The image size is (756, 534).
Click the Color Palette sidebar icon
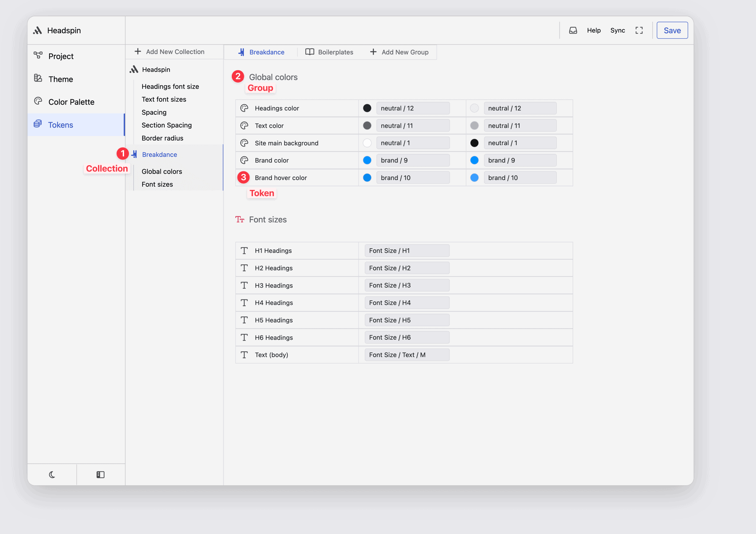pyautogui.click(x=39, y=102)
